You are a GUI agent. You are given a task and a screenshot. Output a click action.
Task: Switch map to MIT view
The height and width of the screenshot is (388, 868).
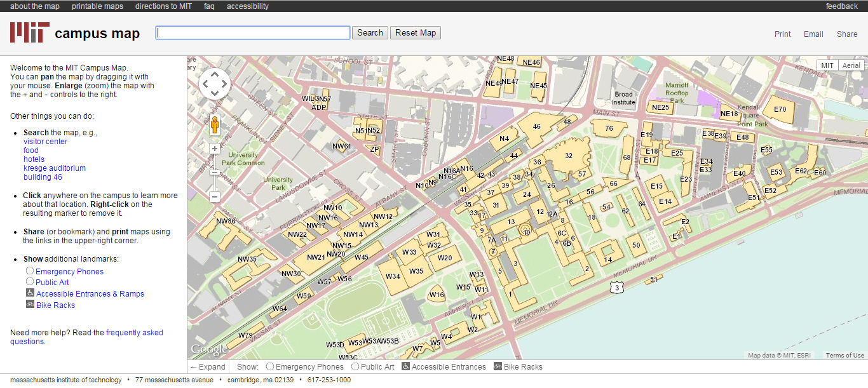(827, 65)
